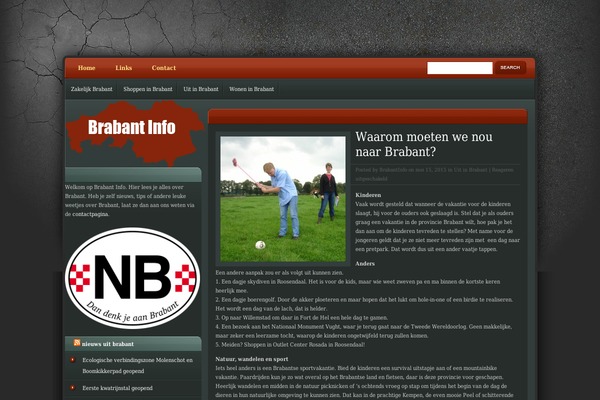Open article title Waarom moeten we nou naar Brabant?
This screenshot has height=400, width=600.
coord(424,144)
